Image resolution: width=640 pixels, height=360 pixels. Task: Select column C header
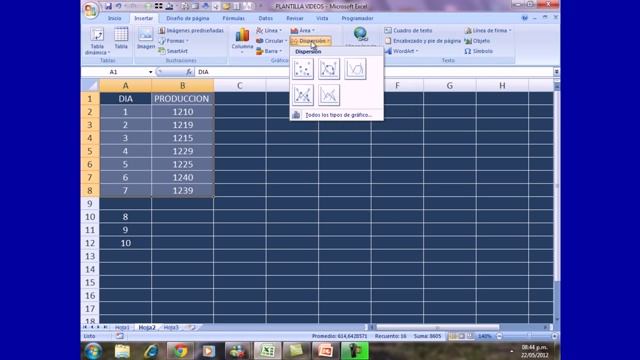[240, 85]
